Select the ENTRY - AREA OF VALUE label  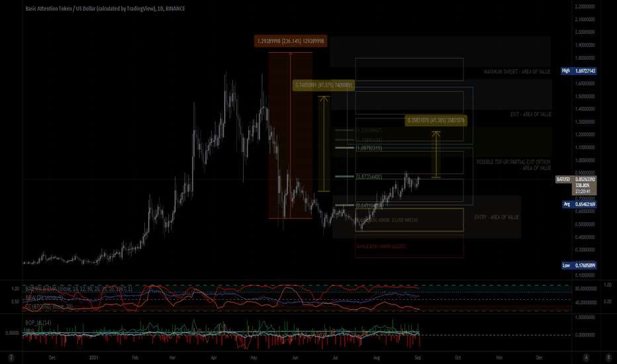tap(497, 217)
